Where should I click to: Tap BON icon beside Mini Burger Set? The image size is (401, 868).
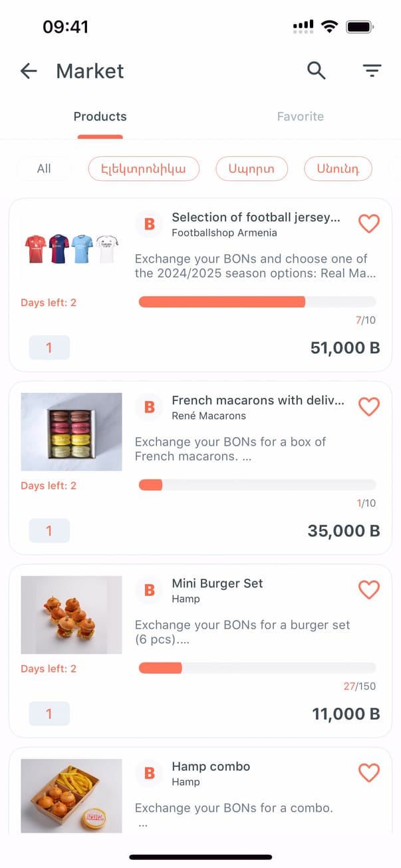150,590
